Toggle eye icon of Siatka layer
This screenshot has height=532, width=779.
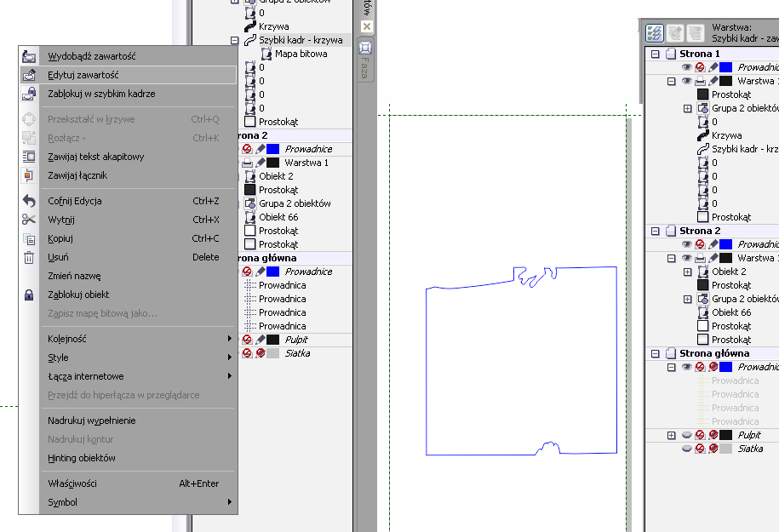686,449
